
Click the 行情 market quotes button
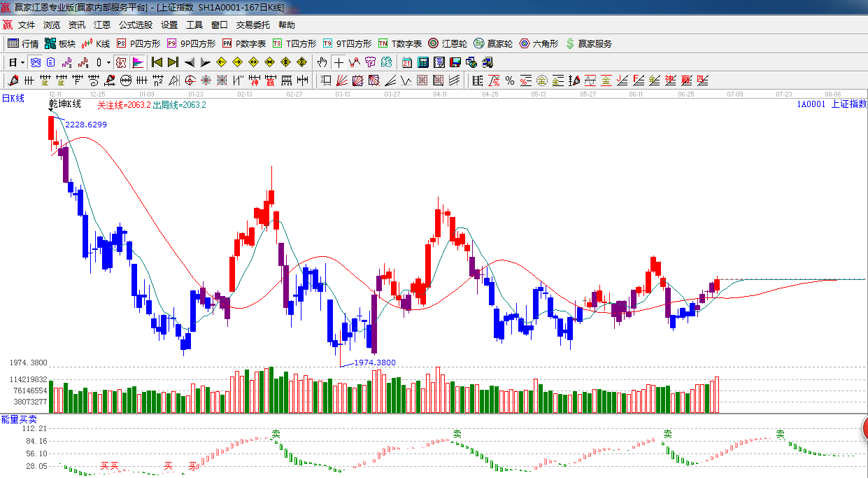23,43
